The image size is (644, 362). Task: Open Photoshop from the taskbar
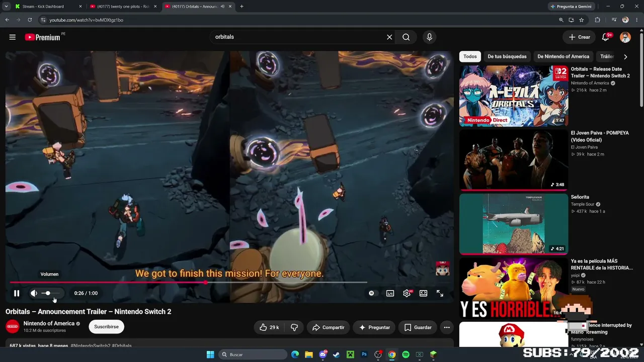[364, 354]
